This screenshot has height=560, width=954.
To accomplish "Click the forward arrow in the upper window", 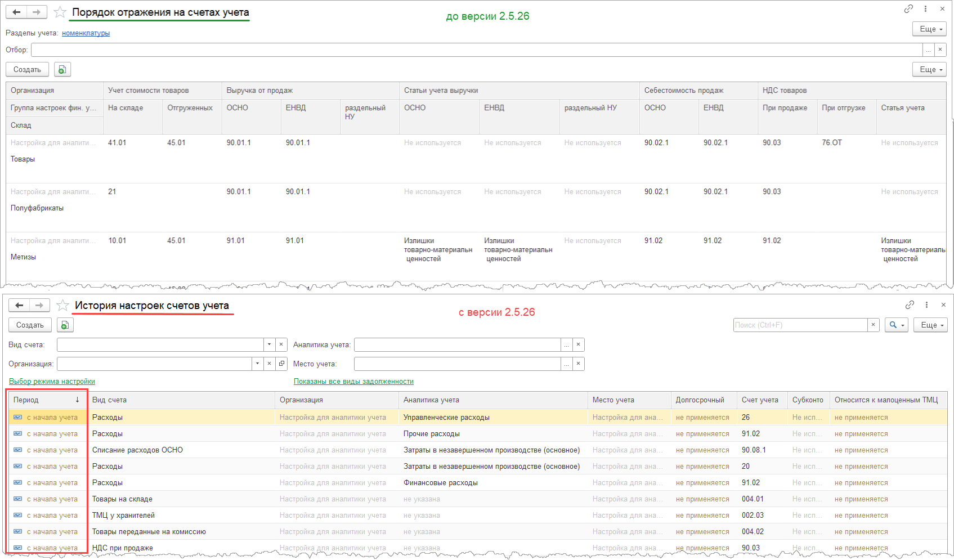I will (37, 12).
